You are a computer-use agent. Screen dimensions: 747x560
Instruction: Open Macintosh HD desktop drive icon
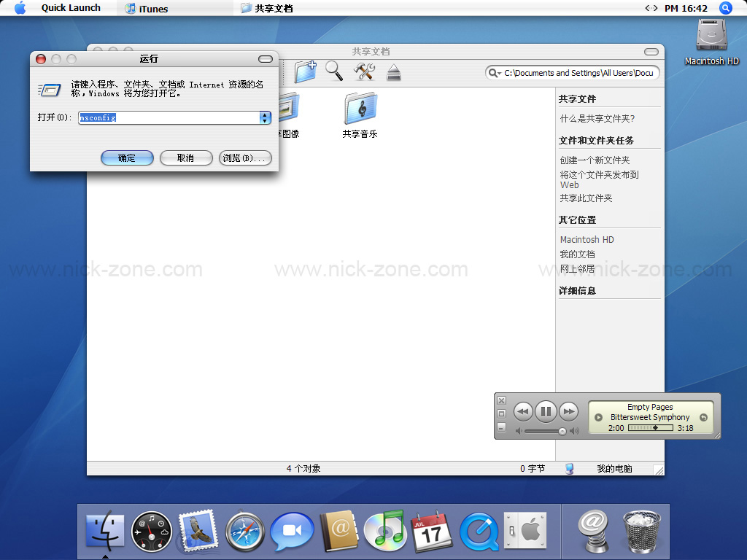coord(712,42)
